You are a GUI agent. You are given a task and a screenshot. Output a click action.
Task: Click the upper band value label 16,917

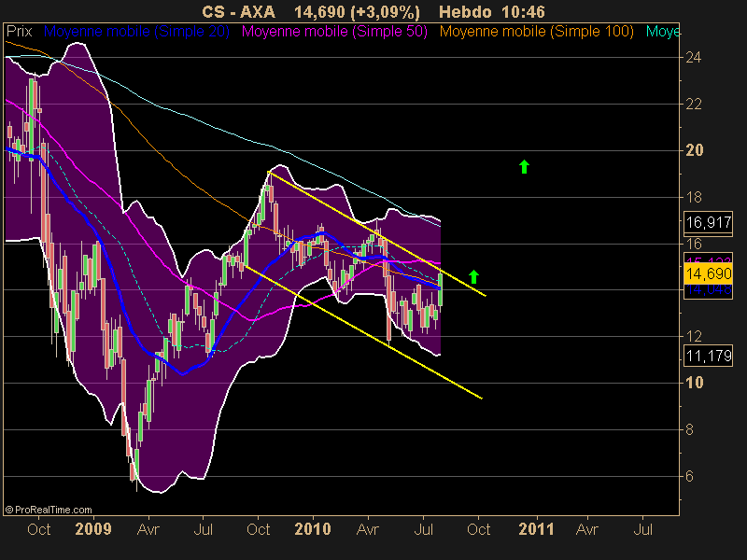pos(709,222)
